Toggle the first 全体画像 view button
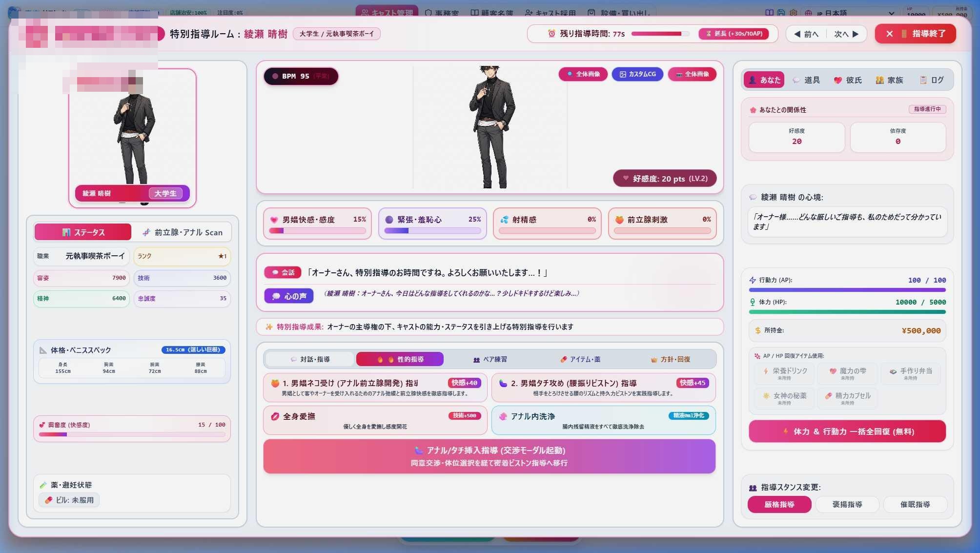The image size is (980, 553). tap(583, 74)
